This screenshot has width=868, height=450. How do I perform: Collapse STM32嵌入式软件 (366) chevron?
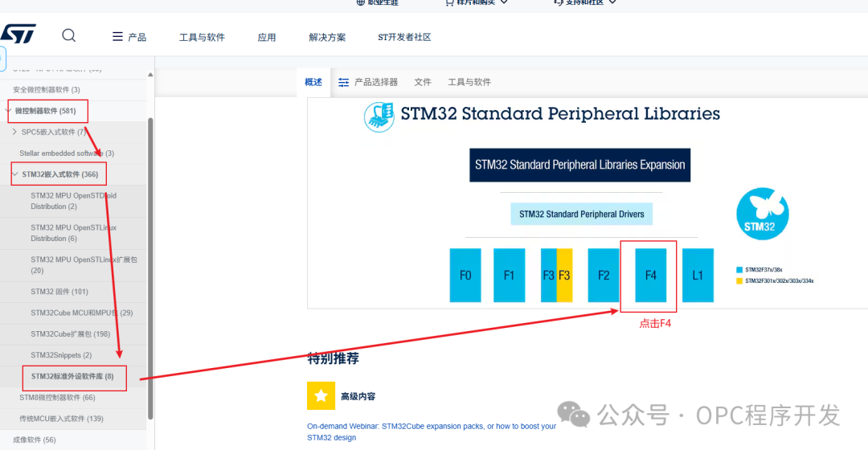(15, 174)
